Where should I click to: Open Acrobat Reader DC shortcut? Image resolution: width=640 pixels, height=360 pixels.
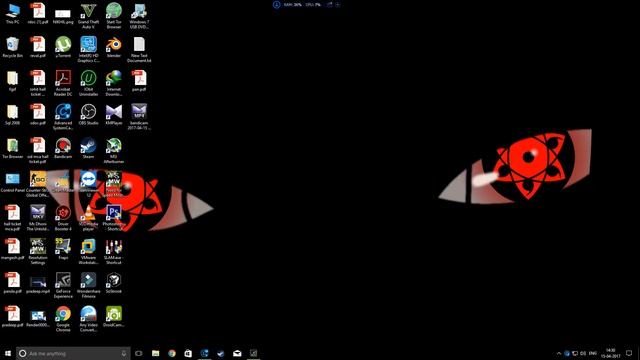[63, 83]
